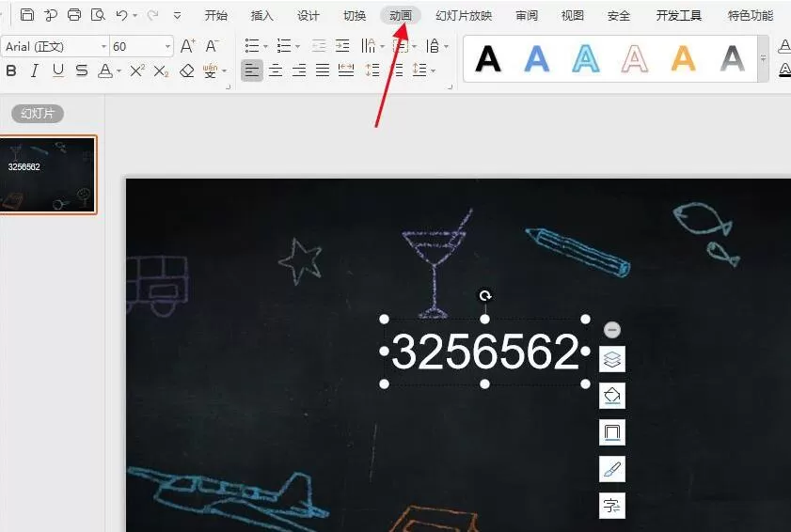Click the layers arrangement icon beside text box
Viewport: 791px width, 532px height.
click(x=612, y=359)
